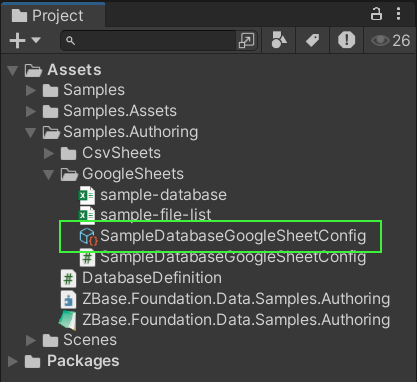Viewport: 417px width, 382px height.
Task: Select the SampleDatabaseGoogleSheetConfig asset name
Action: pos(233,236)
